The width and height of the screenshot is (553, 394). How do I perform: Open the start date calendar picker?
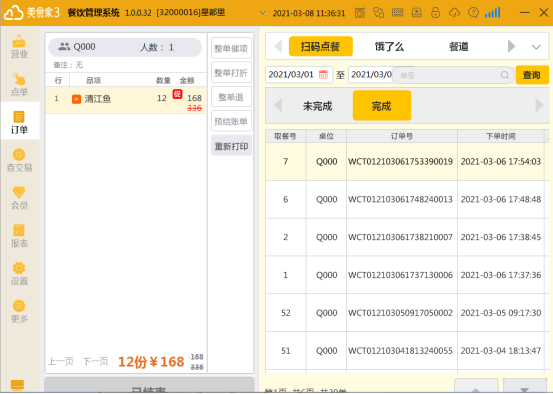323,74
